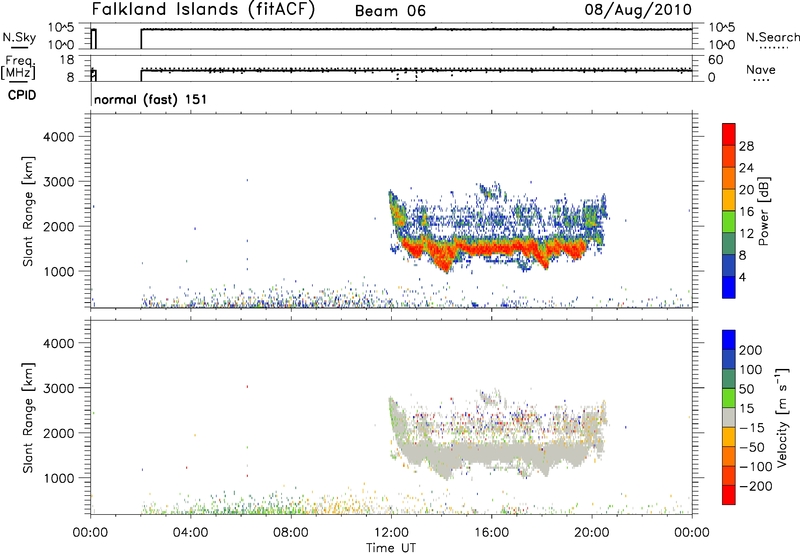
Task: Click the blue bottom of the power colorbar
Action: pos(729,288)
